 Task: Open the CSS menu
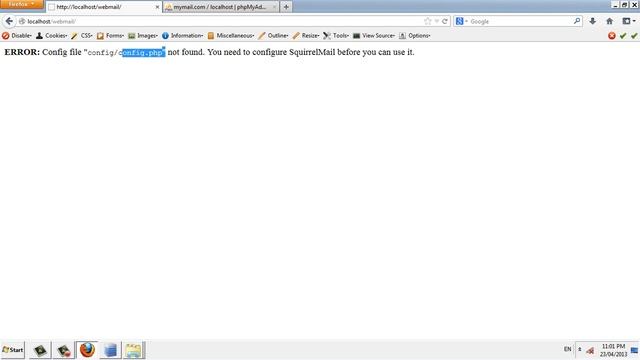(82, 36)
